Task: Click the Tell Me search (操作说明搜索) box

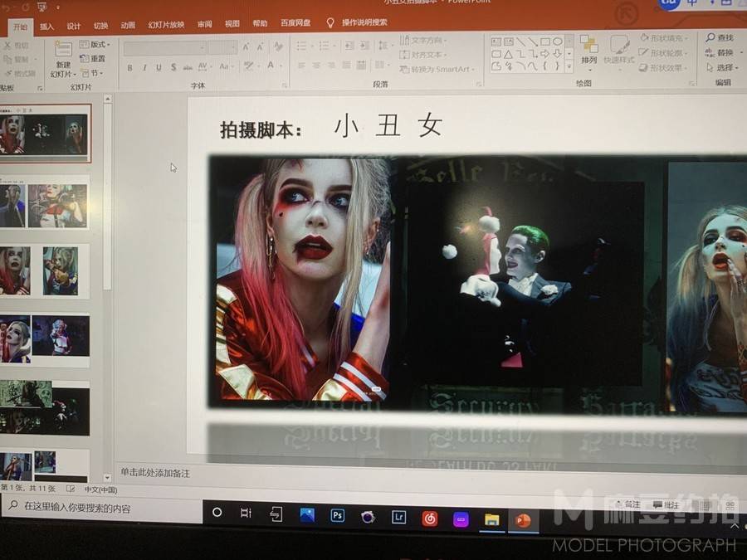Action: tap(364, 22)
